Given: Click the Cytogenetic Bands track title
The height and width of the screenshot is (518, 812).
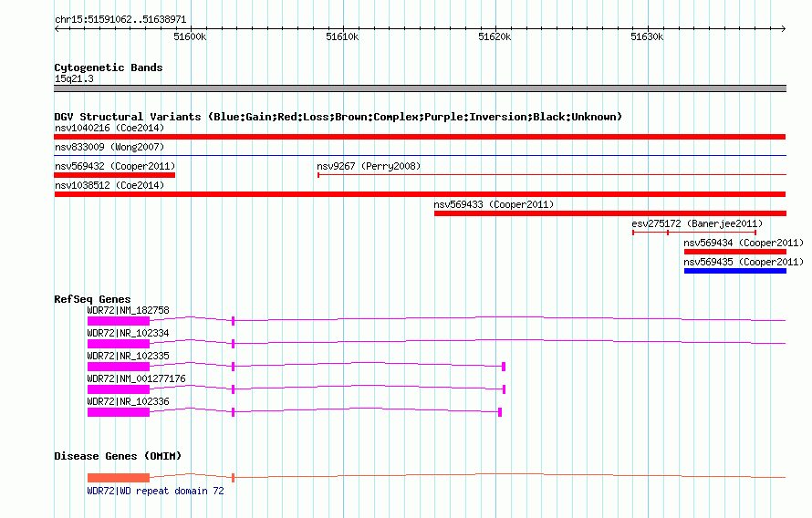Looking at the screenshot, I should tap(109, 67).
